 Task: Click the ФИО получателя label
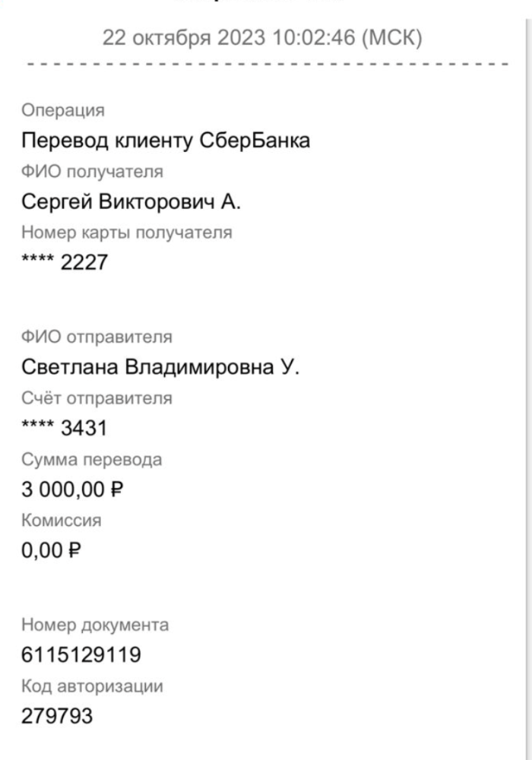(x=92, y=172)
